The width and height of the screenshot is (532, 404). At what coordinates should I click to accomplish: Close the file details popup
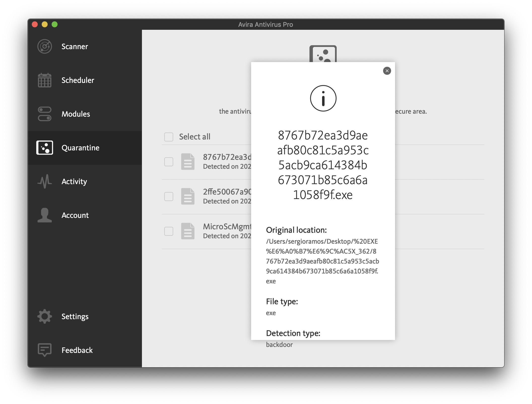(x=387, y=71)
